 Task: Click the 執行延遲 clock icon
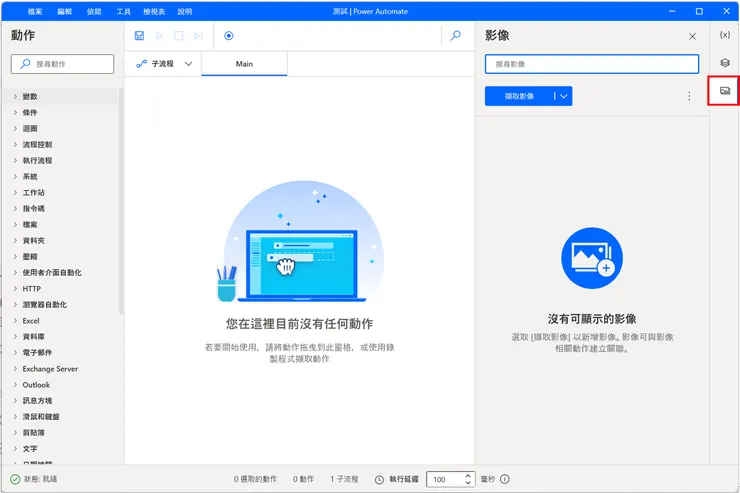point(379,479)
